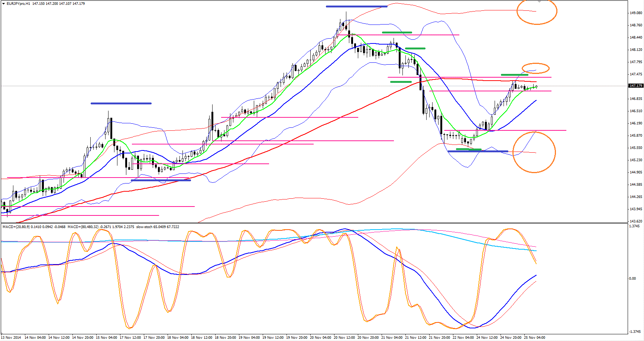The width and height of the screenshot is (644, 341).
Task: Click the 149.080 price scale label
Action: tap(636, 13)
